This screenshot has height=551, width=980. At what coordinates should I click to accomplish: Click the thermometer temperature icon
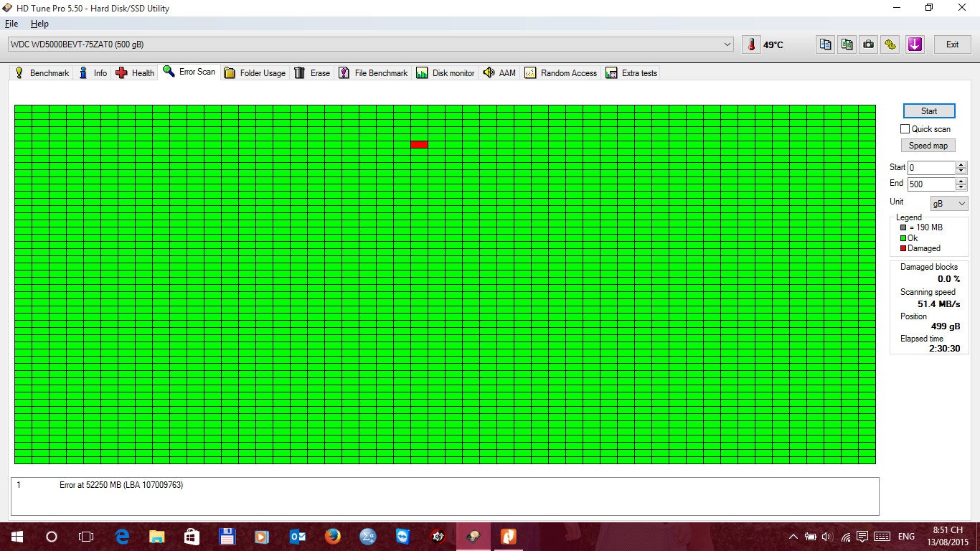coord(751,44)
